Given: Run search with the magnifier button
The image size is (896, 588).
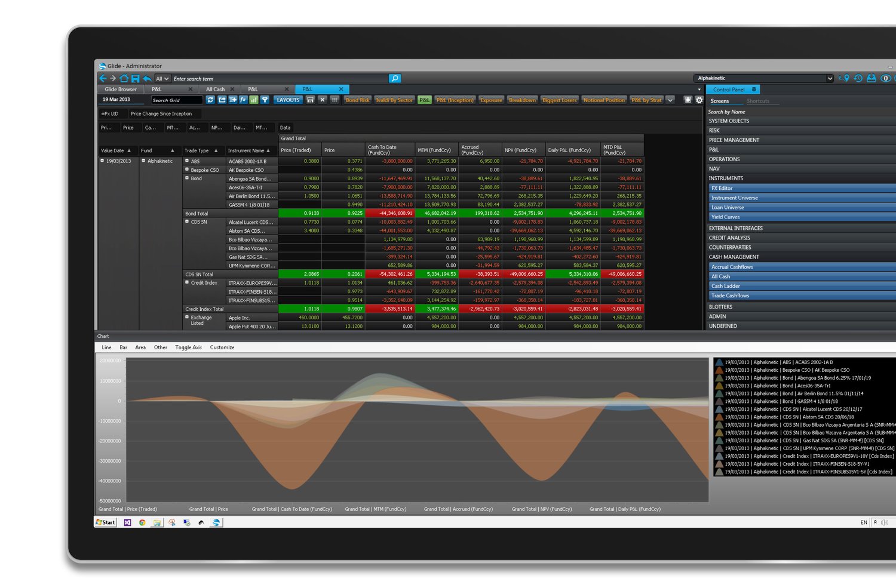Looking at the screenshot, I should tap(394, 78).
